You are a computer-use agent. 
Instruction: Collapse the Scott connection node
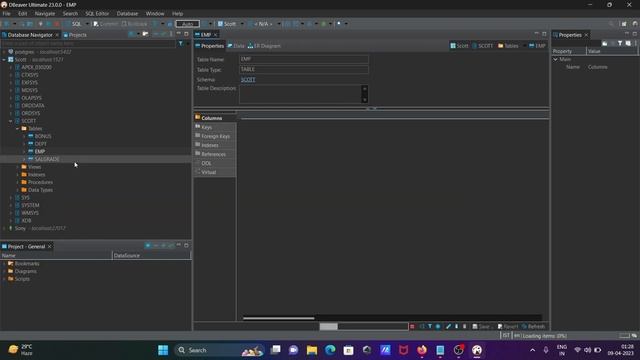pos(4,60)
